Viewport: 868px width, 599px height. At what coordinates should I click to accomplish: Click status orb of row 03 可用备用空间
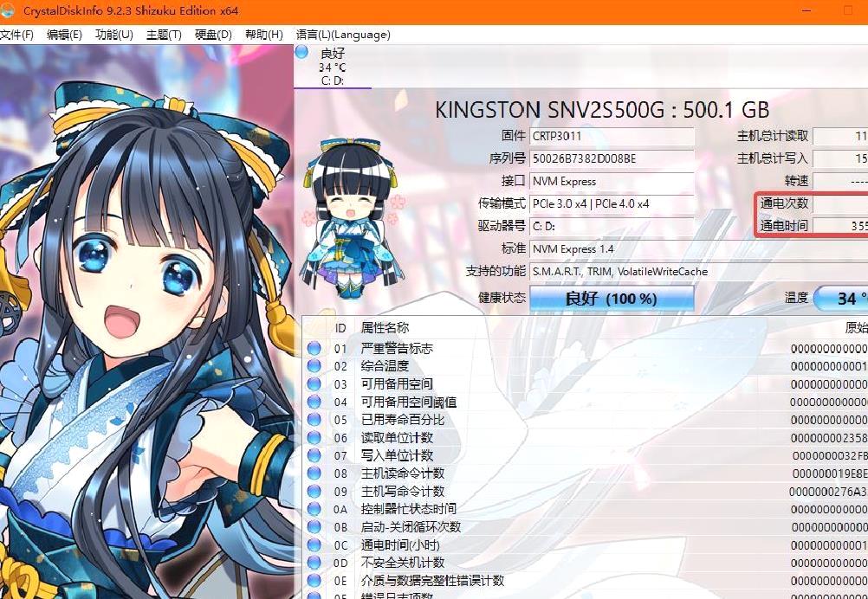(314, 383)
